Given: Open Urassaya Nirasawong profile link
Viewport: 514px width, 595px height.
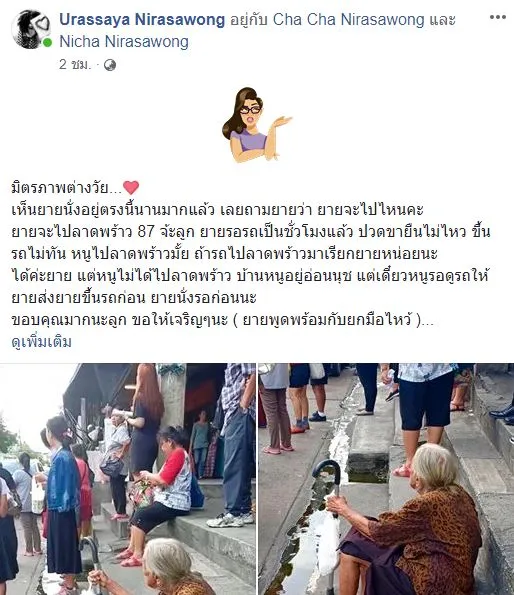Looking at the screenshot, I should 142,19.
